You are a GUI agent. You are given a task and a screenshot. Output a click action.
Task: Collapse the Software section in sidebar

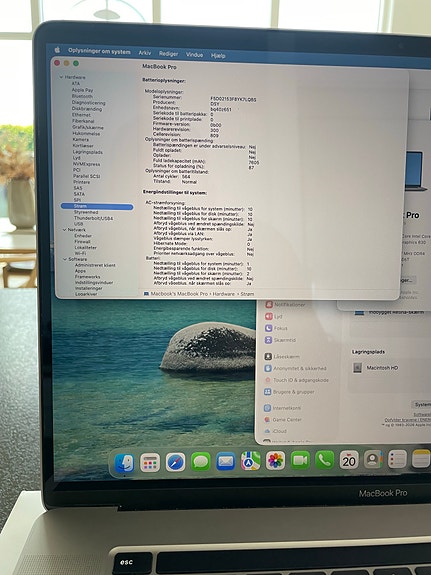click(65, 259)
